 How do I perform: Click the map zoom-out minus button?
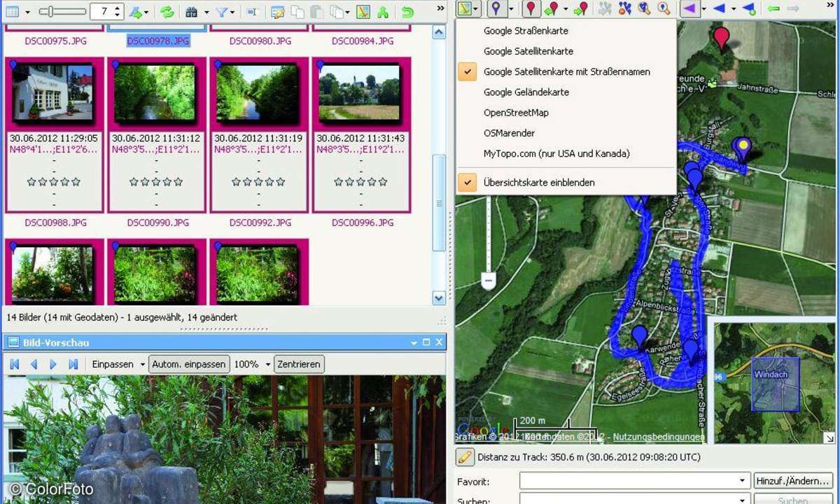489,282
